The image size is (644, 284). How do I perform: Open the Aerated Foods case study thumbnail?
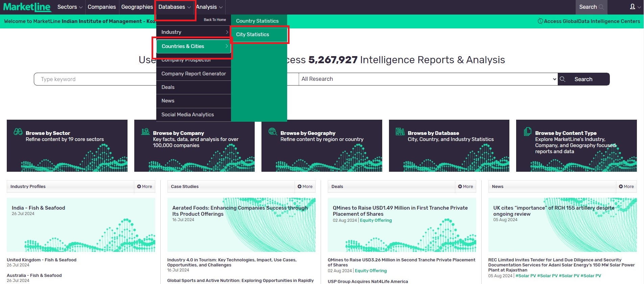click(x=241, y=225)
